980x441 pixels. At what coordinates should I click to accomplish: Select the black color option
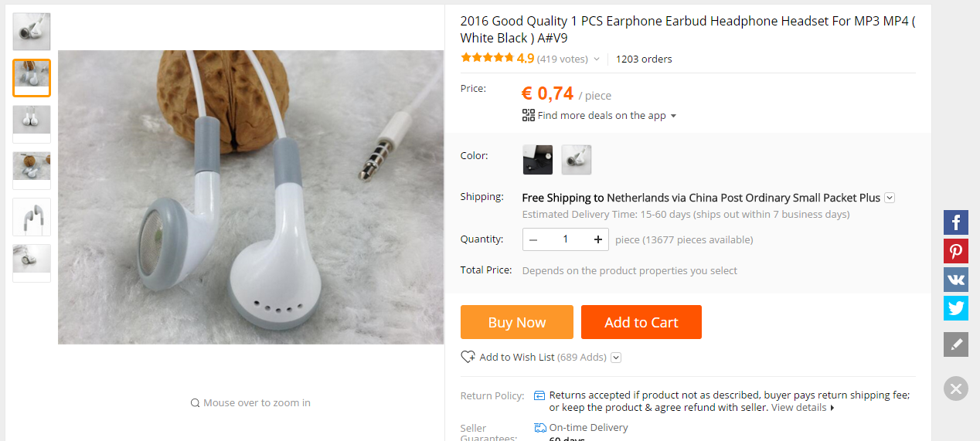point(538,160)
